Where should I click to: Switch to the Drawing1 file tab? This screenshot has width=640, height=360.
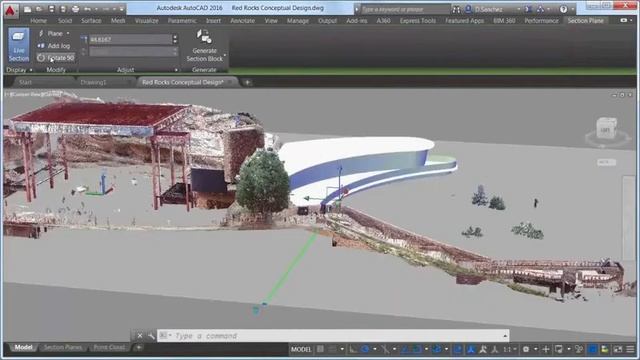tap(93, 82)
